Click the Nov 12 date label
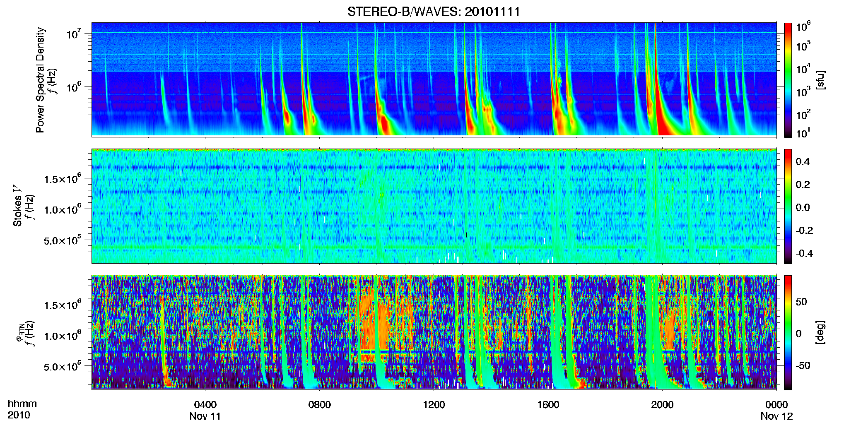 [776, 416]
